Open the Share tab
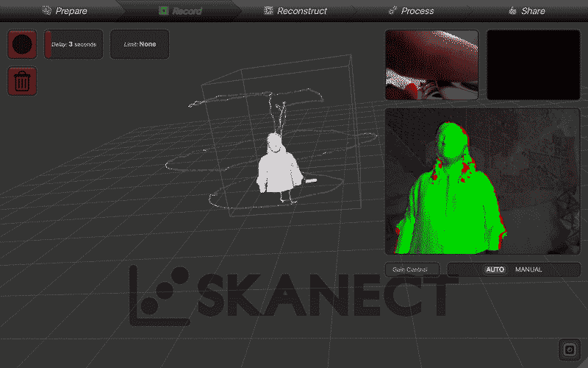588x368 pixels. pos(527,10)
